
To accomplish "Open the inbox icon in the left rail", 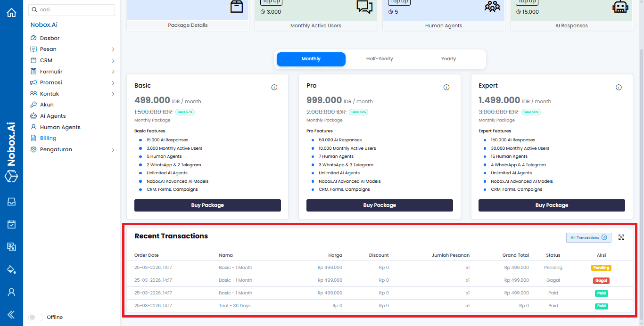I will tap(11, 202).
